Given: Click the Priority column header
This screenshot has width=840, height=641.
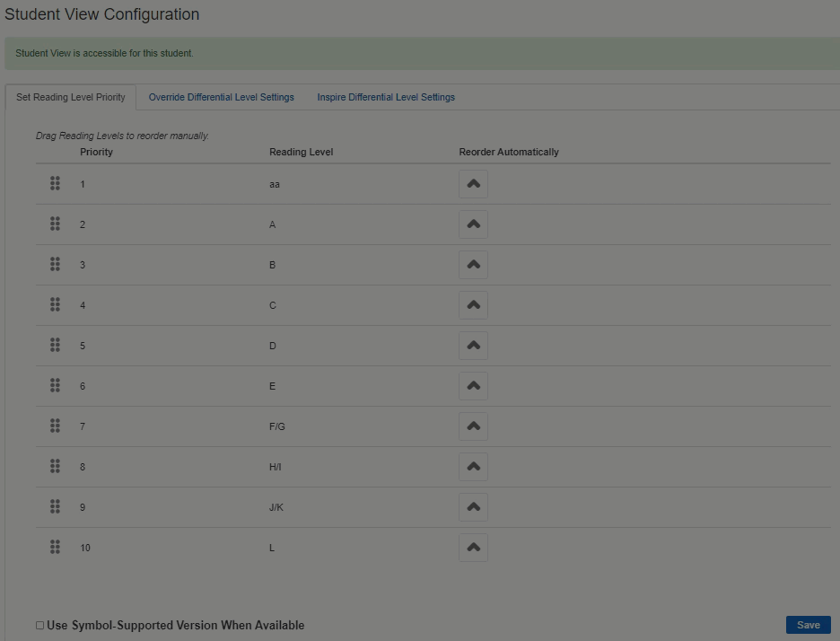Looking at the screenshot, I should pyautogui.click(x=96, y=153).
